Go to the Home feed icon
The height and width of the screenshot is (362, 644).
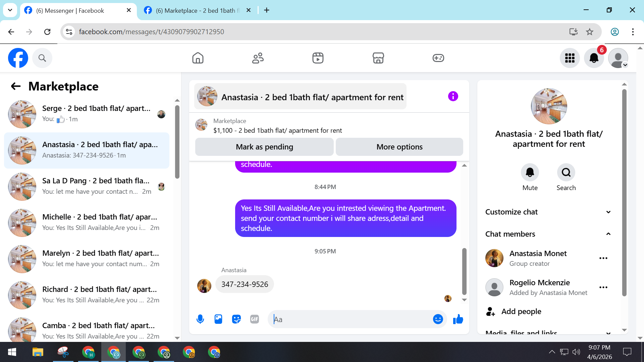pyautogui.click(x=198, y=58)
